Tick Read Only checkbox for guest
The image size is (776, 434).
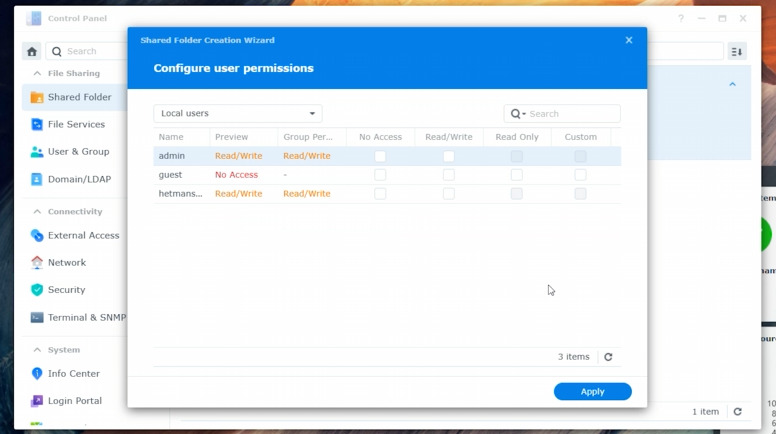[517, 175]
